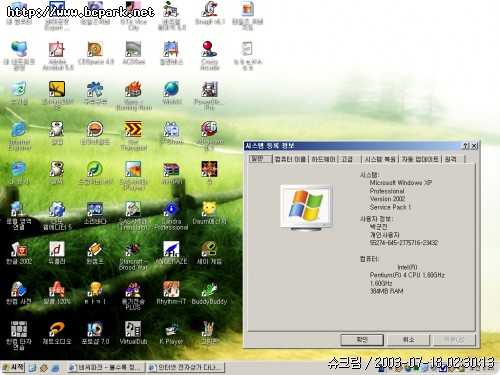500x375 pixels.
Task: Open the Nero Burning Rom shortcut
Action: [x=133, y=95]
